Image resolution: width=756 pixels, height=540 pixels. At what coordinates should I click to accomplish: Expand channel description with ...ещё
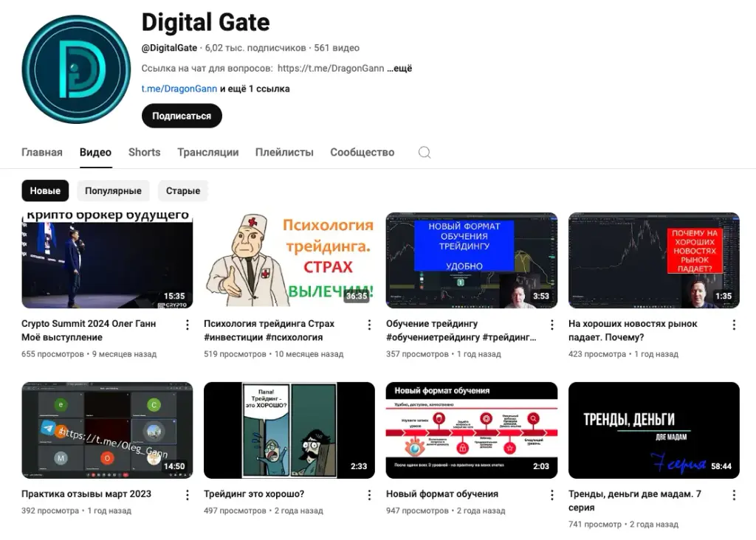(x=399, y=69)
